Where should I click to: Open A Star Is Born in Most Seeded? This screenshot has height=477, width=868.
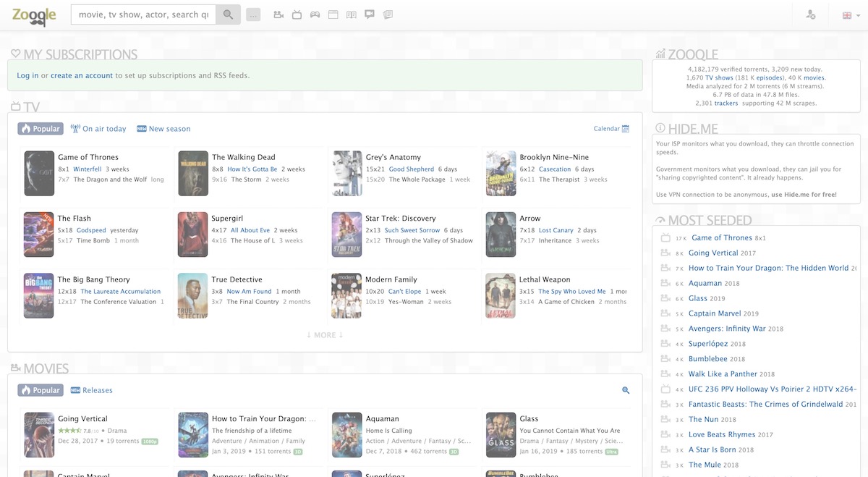[712, 449]
